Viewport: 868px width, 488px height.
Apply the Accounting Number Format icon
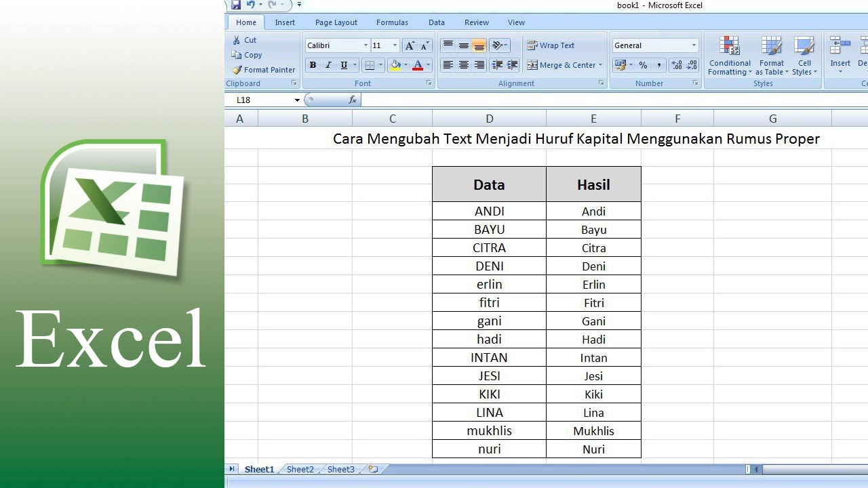(620, 65)
